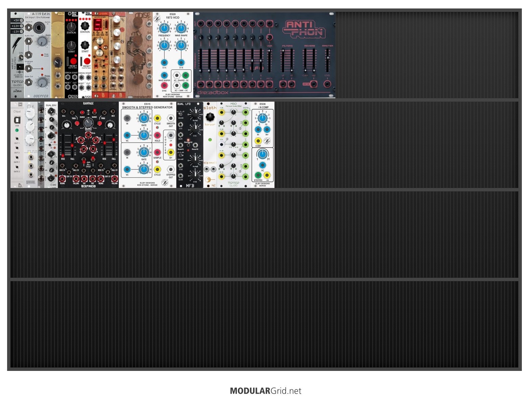532x398 pixels.
Task: Click the Antiphon reverb MIX slider
Action: (x=314, y=60)
